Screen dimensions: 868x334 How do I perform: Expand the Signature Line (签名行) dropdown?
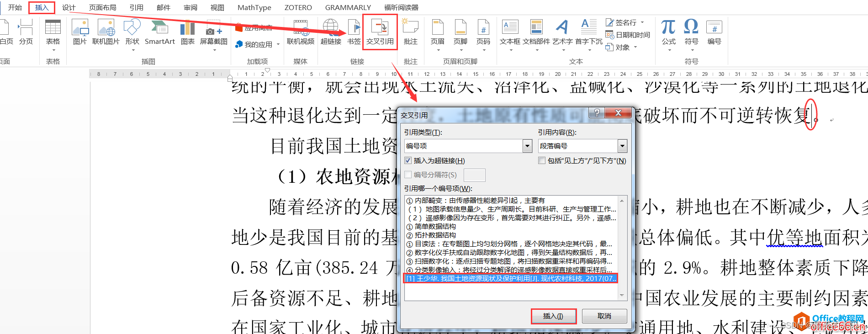tap(642, 22)
